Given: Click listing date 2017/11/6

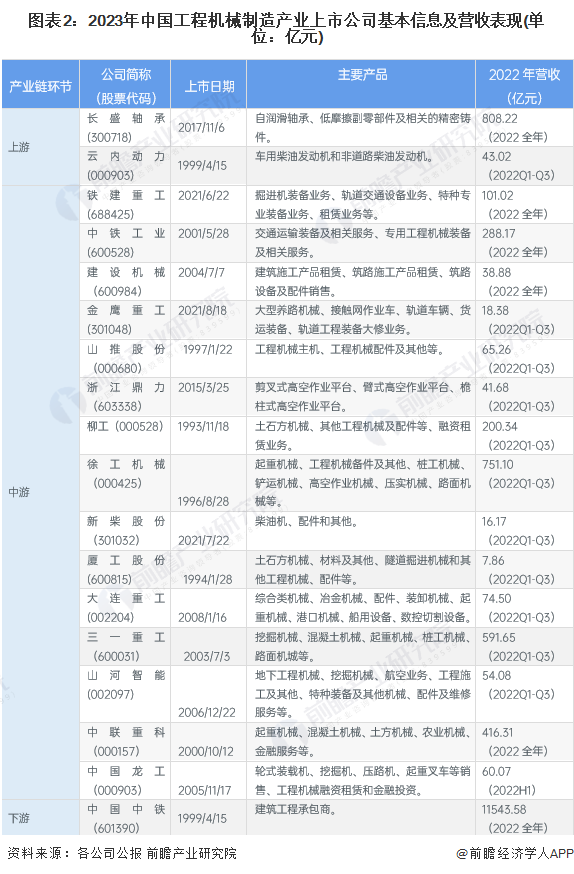Looking at the screenshot, I should point(201,128).
